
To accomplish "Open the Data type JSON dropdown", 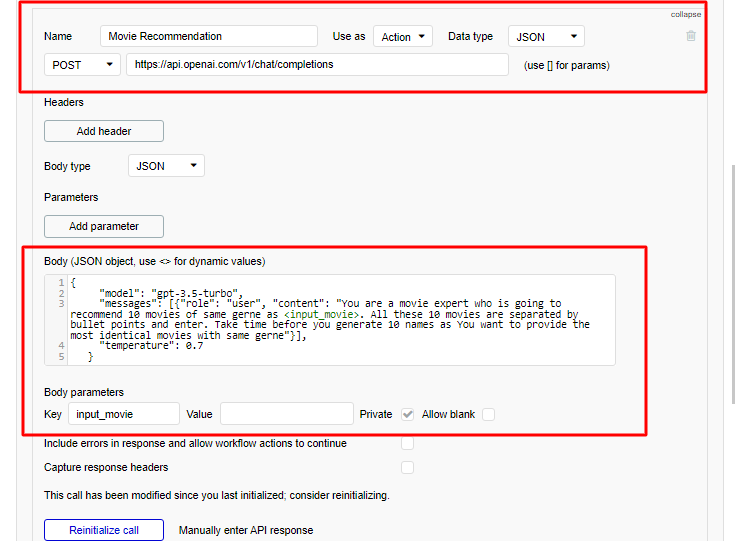I will coord(546,37).
